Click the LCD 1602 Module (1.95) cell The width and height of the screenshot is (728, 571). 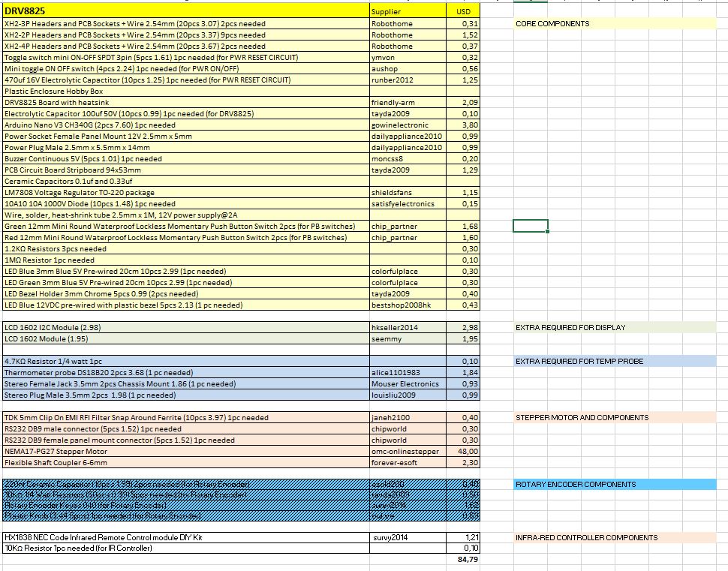[x=186, y=339]
